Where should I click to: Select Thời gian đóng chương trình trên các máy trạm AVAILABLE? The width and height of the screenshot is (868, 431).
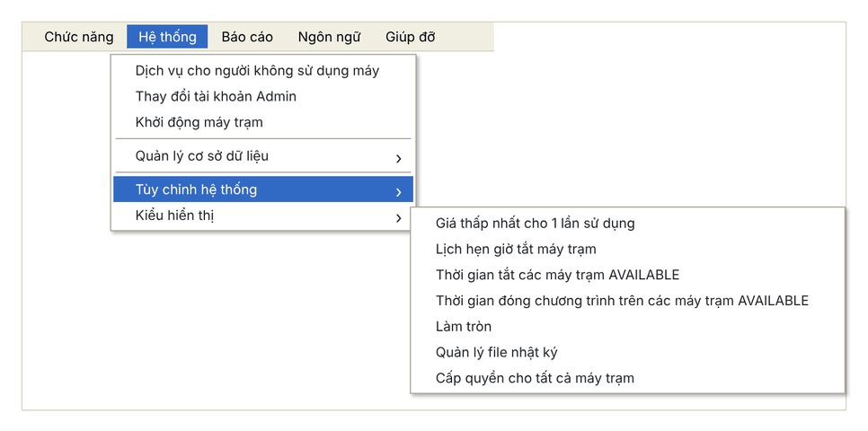click(628, 301)
